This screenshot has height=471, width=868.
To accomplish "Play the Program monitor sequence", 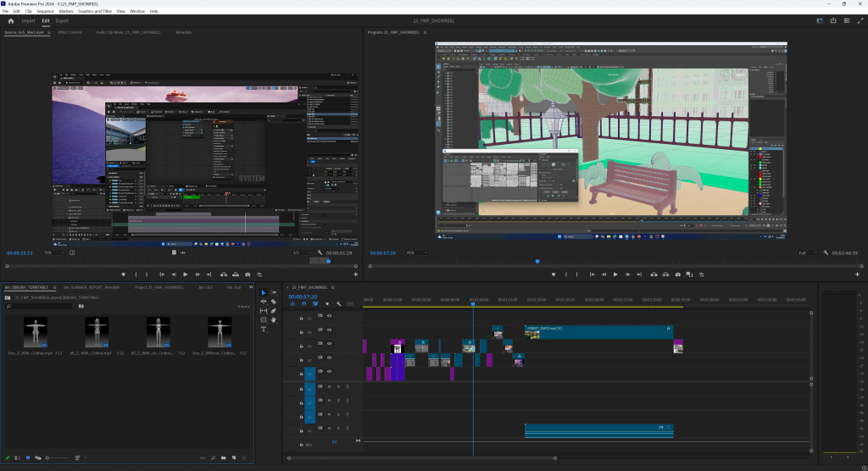I will tap(615, 274).
